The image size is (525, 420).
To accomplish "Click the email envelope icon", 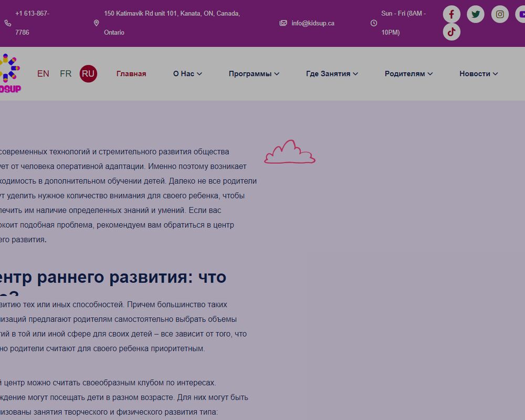I will (x=283, y=23).
